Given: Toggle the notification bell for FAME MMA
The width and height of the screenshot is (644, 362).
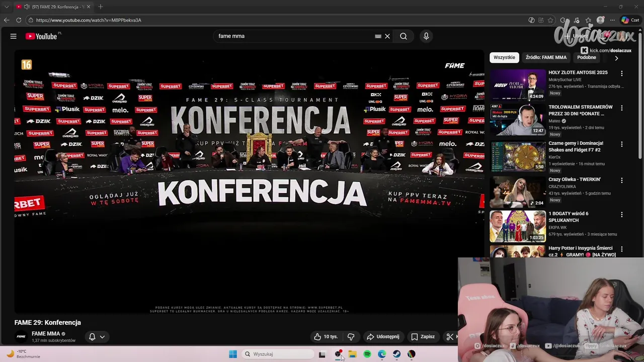Looking at the screenshot, I should point(92,337).
